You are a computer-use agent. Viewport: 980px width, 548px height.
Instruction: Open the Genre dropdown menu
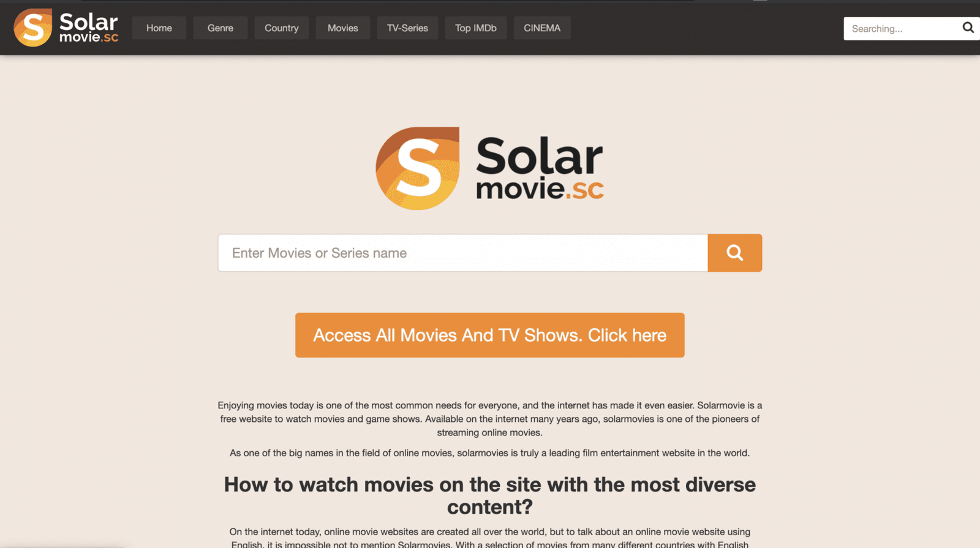(x=221, y=28)
